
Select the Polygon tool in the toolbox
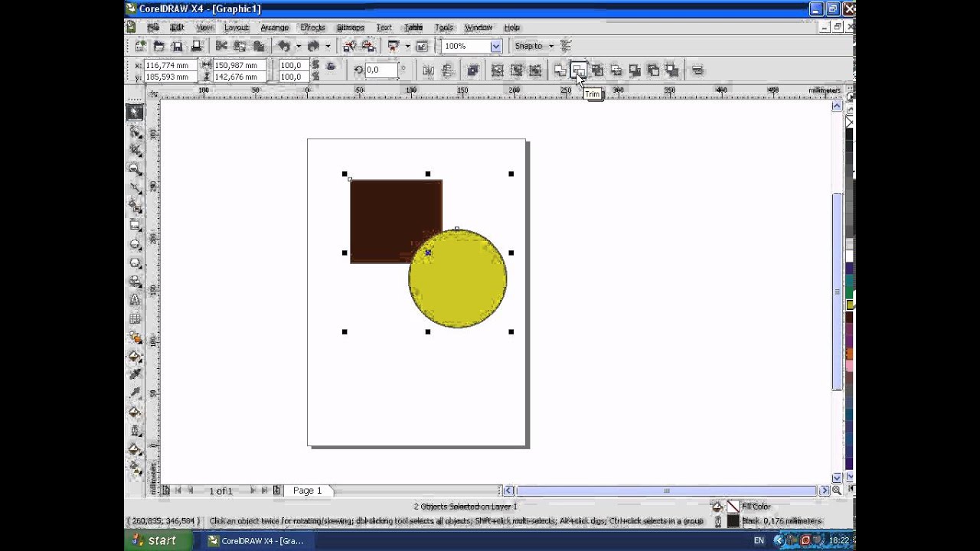tap(135, 262)
